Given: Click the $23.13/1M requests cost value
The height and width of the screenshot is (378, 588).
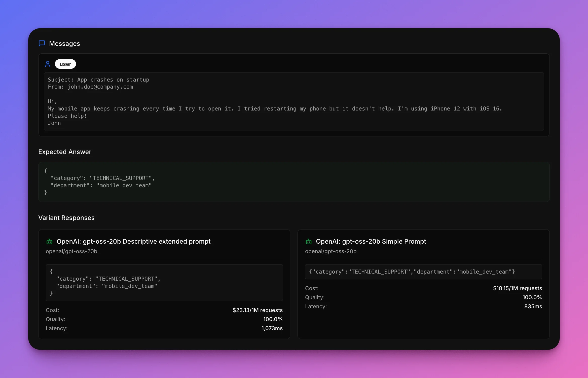Looking at the screenshot, I should [257, 310].
